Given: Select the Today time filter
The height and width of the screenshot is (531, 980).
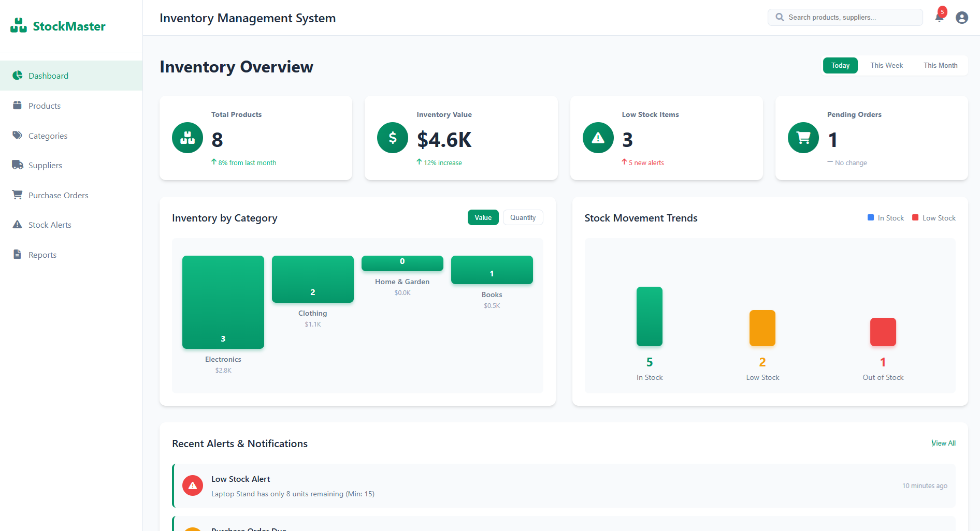Looking at the screenshot, I should click(840, 65).
